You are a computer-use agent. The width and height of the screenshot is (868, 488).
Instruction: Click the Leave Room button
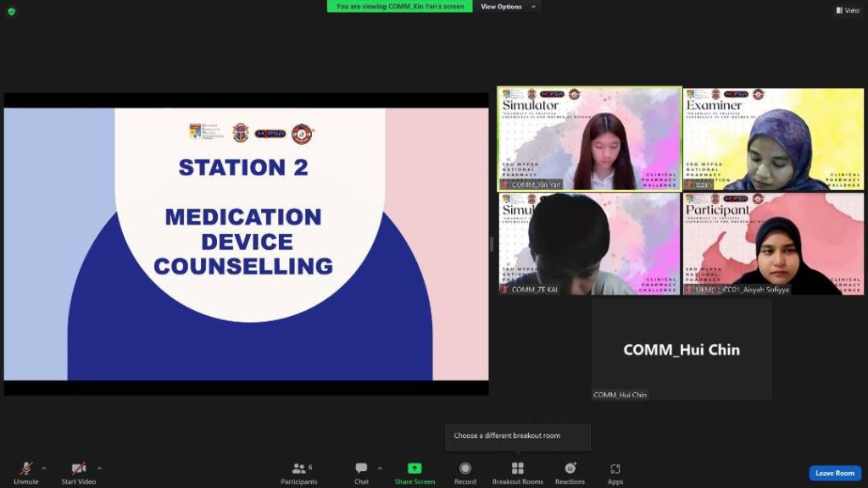pos(834,473)
